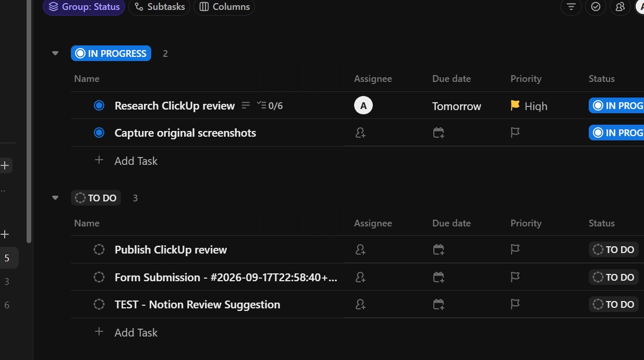Change status dropdown of Research ClickUp review

coord(616,105)
